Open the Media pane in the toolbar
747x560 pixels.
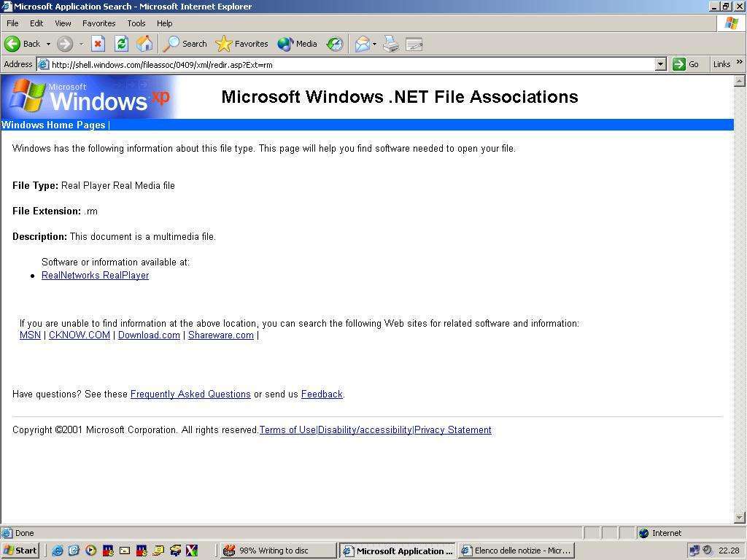click(x=298, y=44)
